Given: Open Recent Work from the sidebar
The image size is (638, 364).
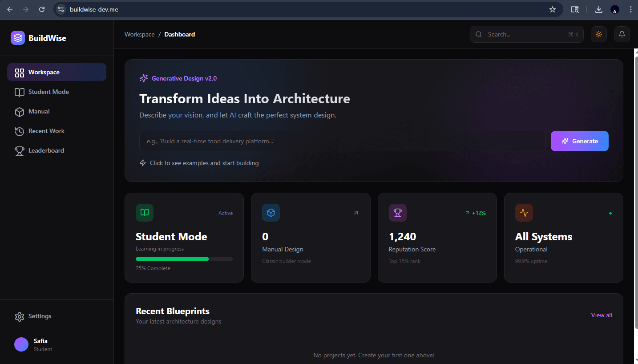Looking at the screenshot, I should click(46, 131).
